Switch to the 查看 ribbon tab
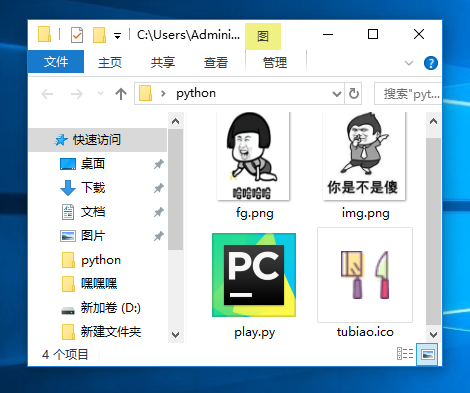Screen dimensions: 470x393 216,62
